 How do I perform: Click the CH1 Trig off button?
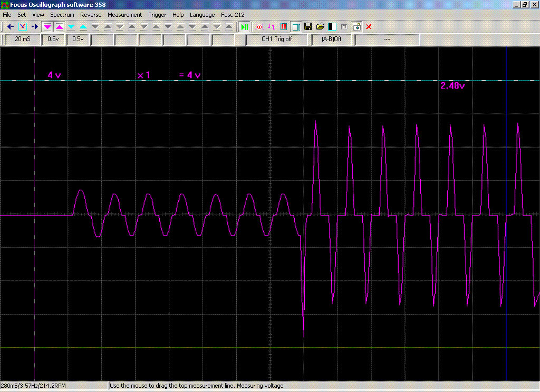[x=276, y=39]
